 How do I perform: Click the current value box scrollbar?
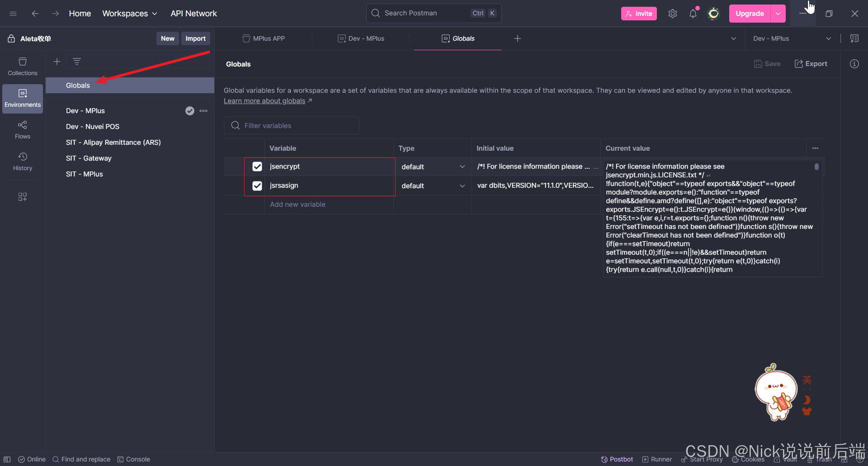816,166
